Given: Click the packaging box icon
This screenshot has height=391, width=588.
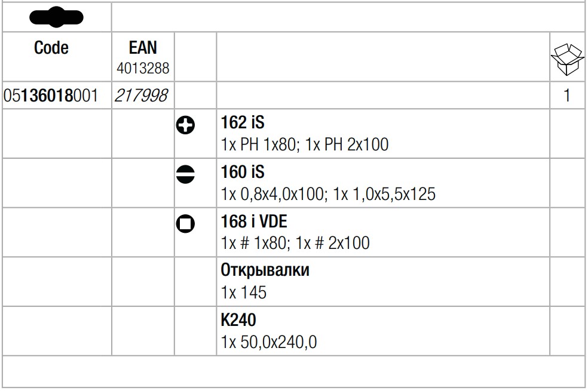Looking at the screenshot, I should pyautogui.click(x=567, y=60).
